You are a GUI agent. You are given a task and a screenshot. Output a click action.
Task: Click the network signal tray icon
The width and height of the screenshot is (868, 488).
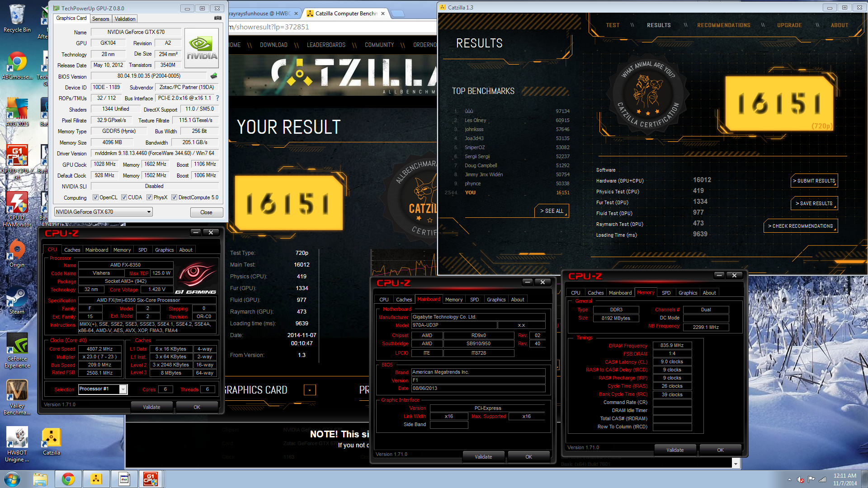pos(822,479)
